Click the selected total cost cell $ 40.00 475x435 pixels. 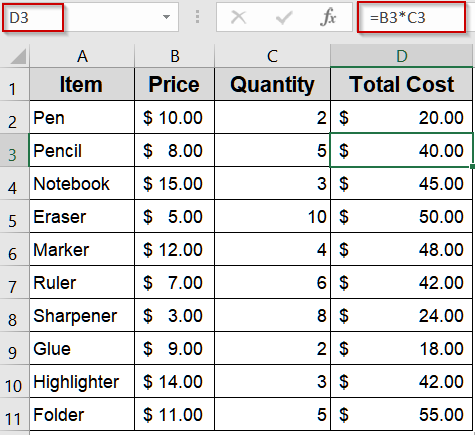pos(402,150)
